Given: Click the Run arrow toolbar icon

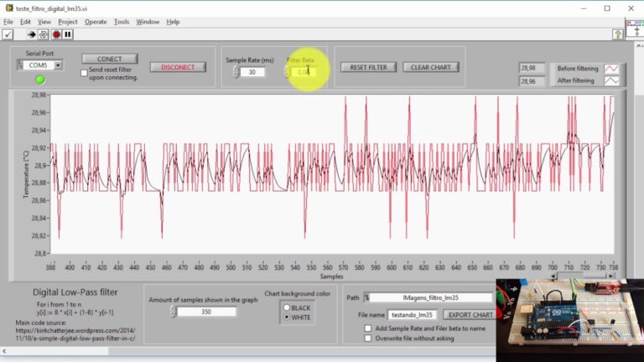Looking at the screenshot, I should [x=31, y=34].
